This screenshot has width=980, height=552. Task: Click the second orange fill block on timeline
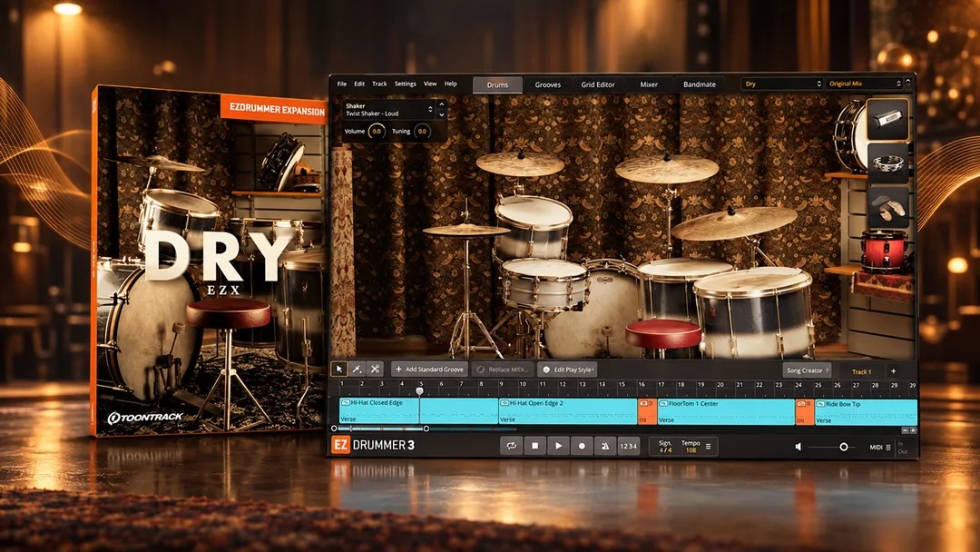804,412
